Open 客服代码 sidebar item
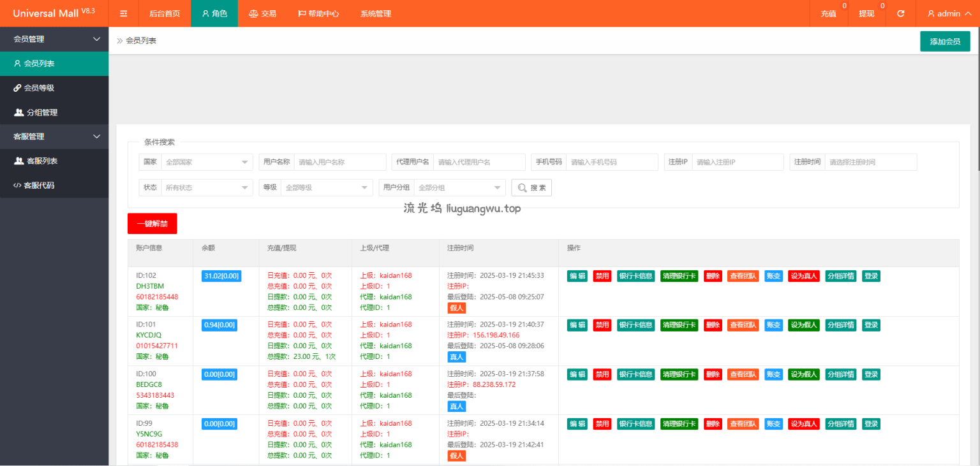980x466 pixels. 38,186
